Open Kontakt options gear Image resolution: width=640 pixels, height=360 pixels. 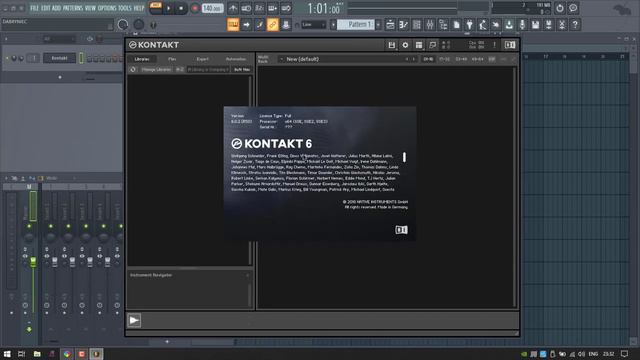[x=405, y=45]
